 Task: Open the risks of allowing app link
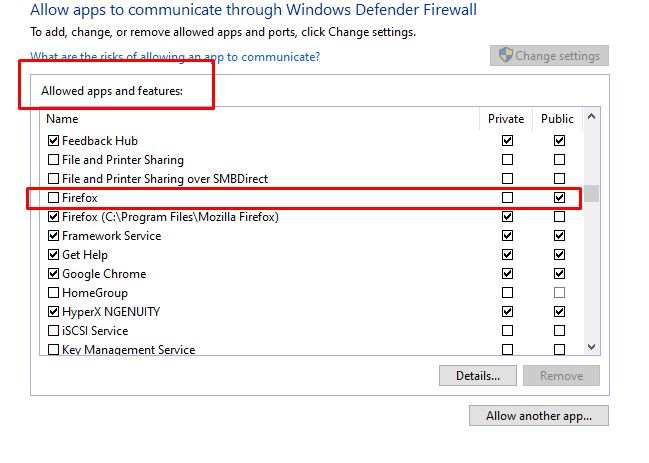175,57
